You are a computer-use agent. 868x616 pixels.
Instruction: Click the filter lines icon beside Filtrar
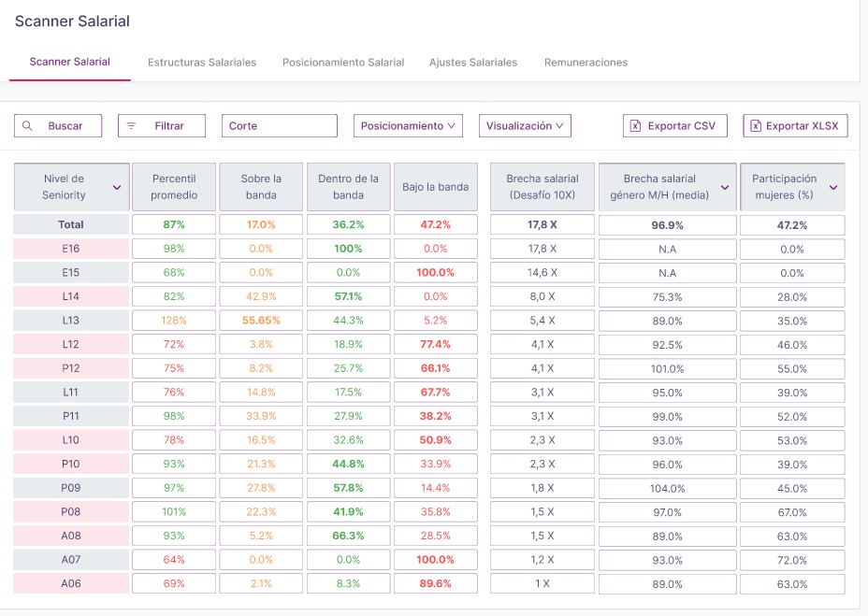(131, 126)
